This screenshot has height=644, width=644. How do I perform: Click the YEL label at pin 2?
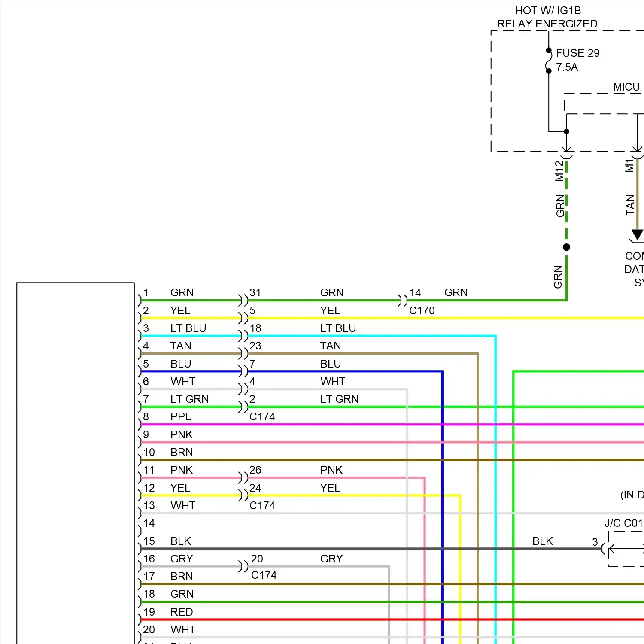(180, 310)
